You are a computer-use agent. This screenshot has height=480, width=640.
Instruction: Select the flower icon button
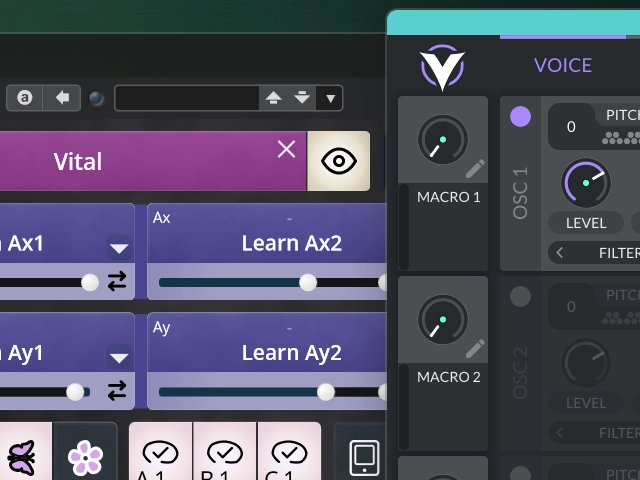pyautogui.click(x=85, y=452)
